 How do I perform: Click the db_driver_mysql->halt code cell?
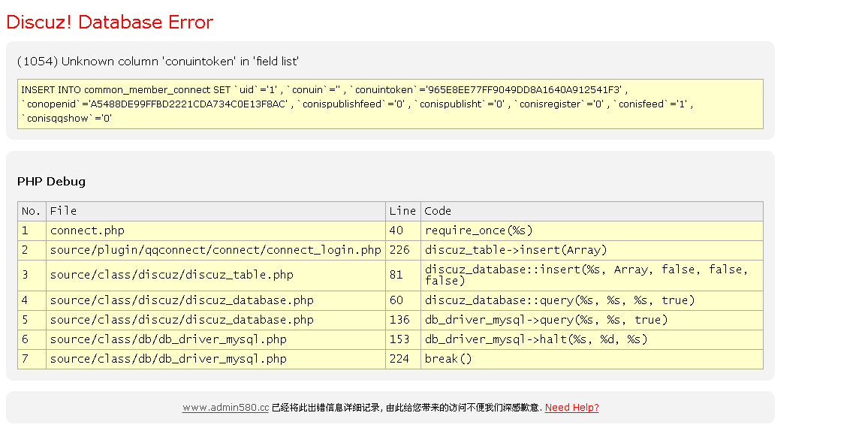point(536,339)
